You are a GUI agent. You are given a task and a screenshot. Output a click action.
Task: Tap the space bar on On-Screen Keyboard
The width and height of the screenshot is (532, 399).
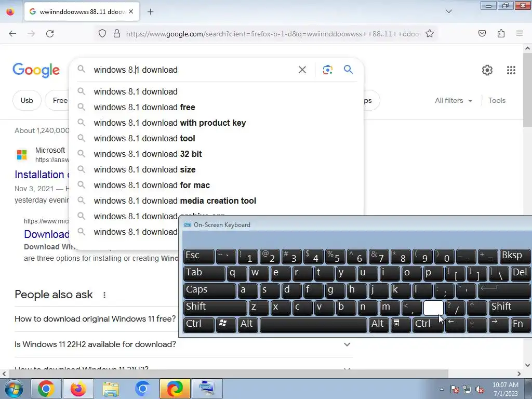coord(313,325)
